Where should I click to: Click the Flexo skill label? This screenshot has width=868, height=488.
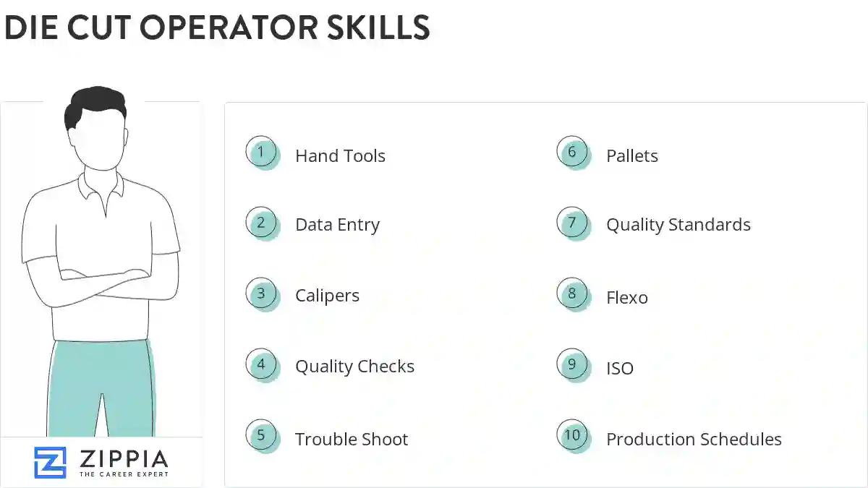click(x=626, y=298)
